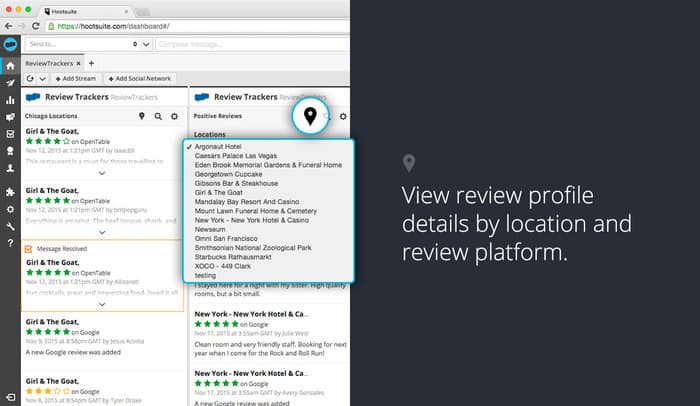Screen dimensions: 700x406
Task: Select Gibsons Bar & Steakhouse location
Action: (236, 184)
